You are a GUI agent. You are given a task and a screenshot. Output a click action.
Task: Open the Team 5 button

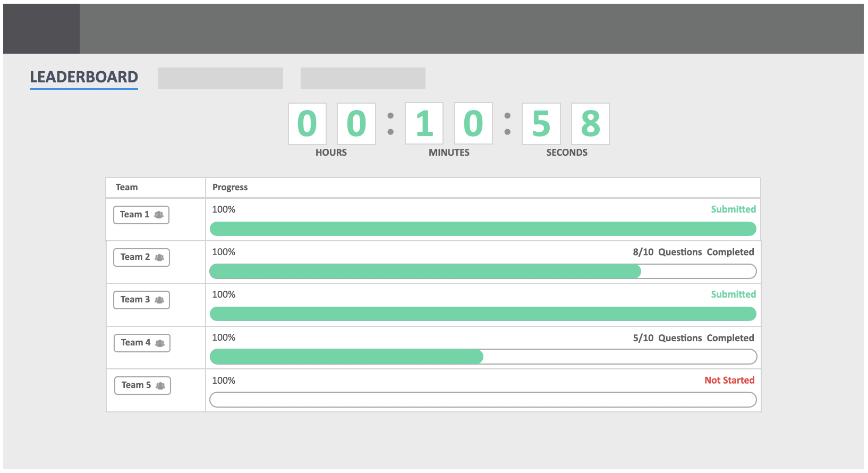tap(142, 385)
